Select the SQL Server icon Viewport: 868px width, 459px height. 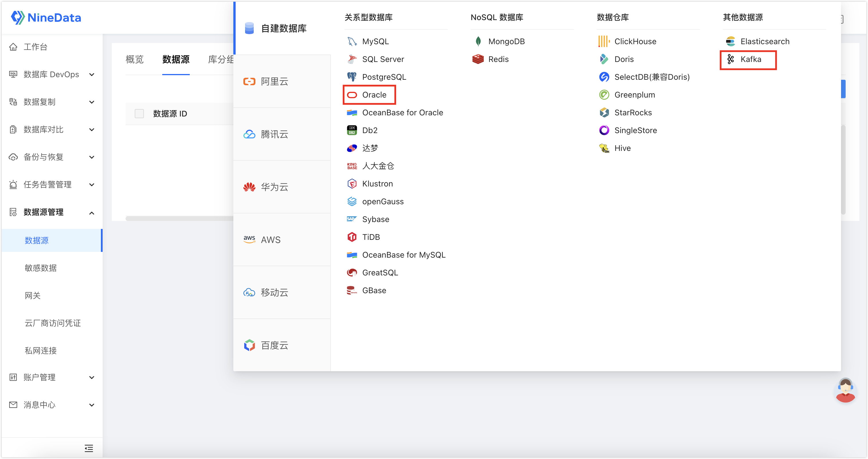tap(352, 59)
